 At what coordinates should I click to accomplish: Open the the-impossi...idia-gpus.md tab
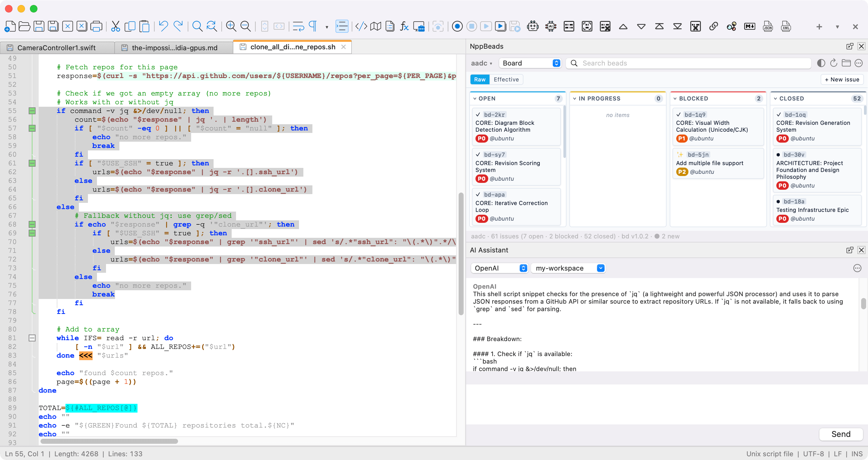pos(174,47)
